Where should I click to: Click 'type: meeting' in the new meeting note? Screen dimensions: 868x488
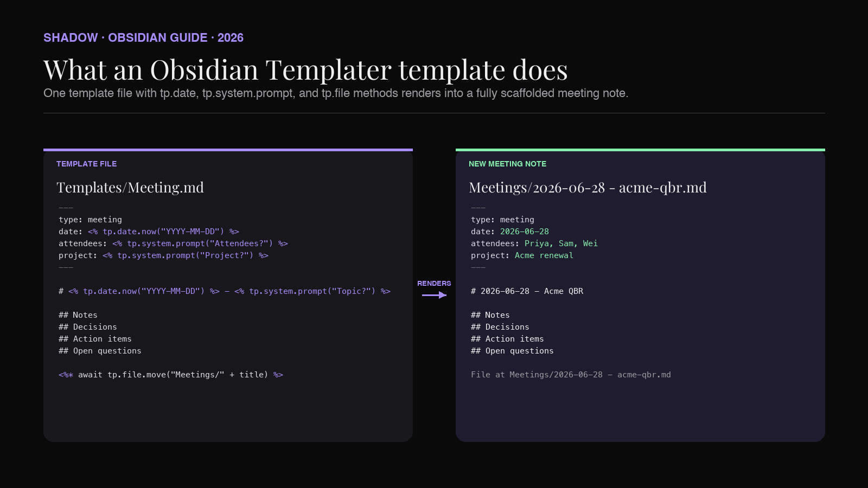coord(502,220)
